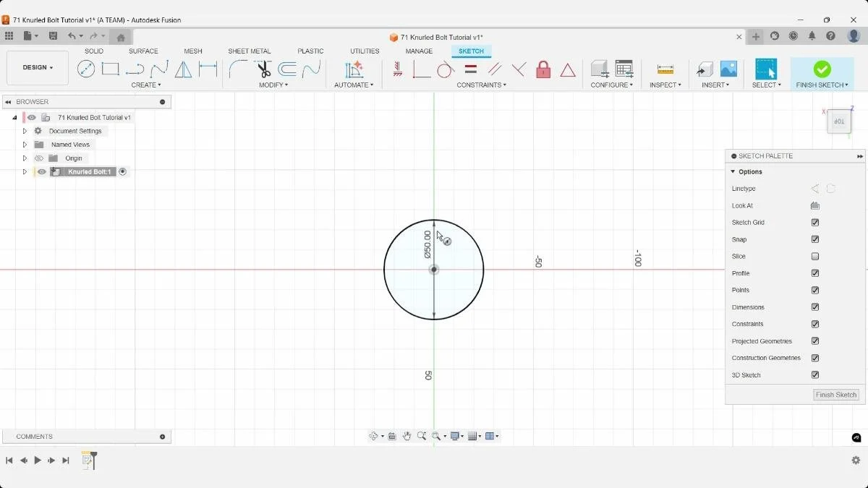Image resolution: width=868 pixels, height=488 pixels.
Task: Click the ViewCube in the corner
Action: point(839,121)
